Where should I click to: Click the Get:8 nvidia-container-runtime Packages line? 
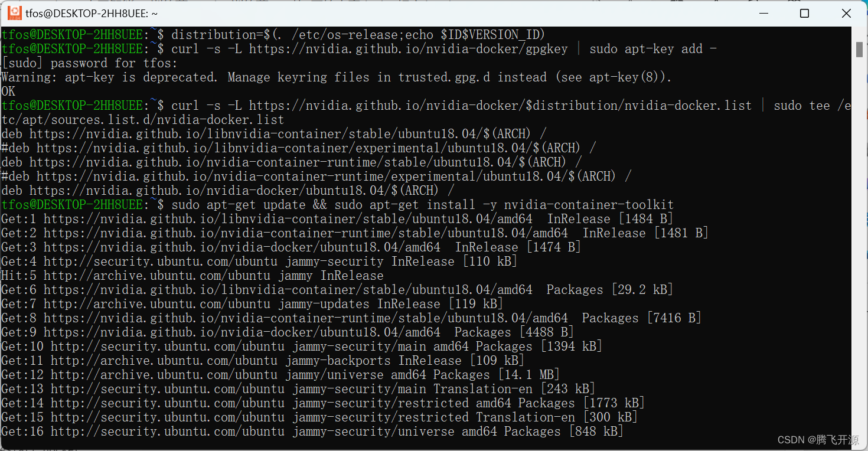pos(351,318)
